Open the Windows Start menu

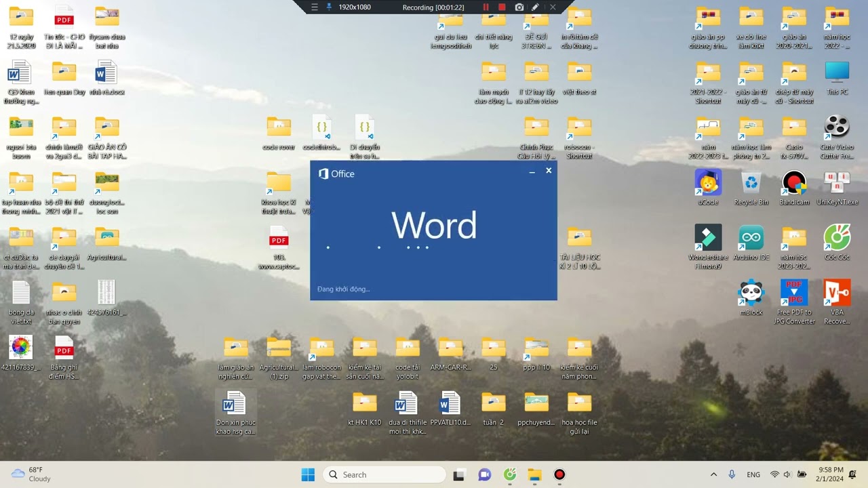(308, 474)
